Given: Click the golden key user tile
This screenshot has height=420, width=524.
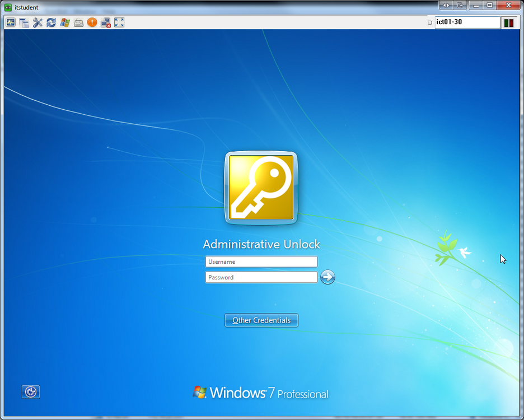Looking at the screenshot, I should point(261,188).
